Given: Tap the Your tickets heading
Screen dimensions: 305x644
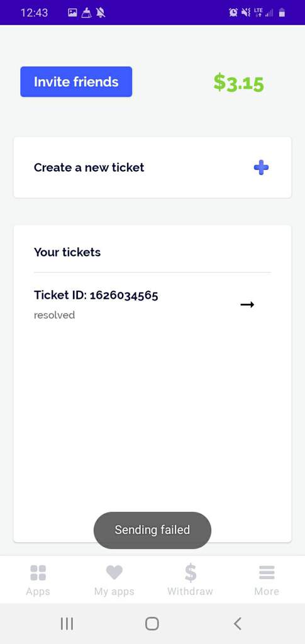Looking at the screenshot, I should click(67, 252).
